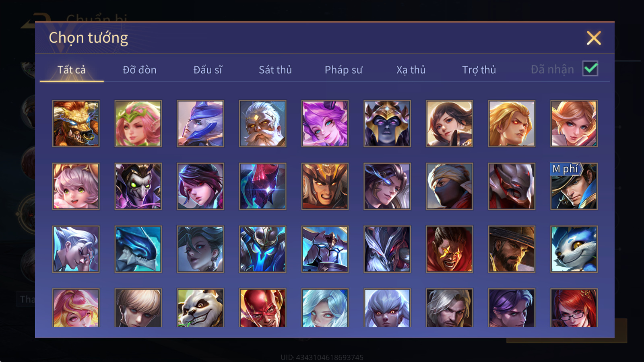644x362 pixels.
Task: Select the golden bull hero portrait
Action: coord(76,123)
